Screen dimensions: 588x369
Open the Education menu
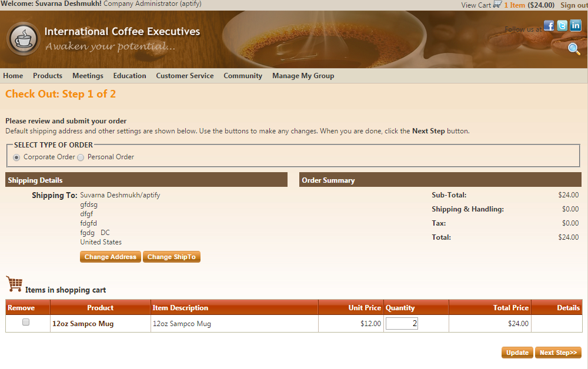(x=130, y=76)
